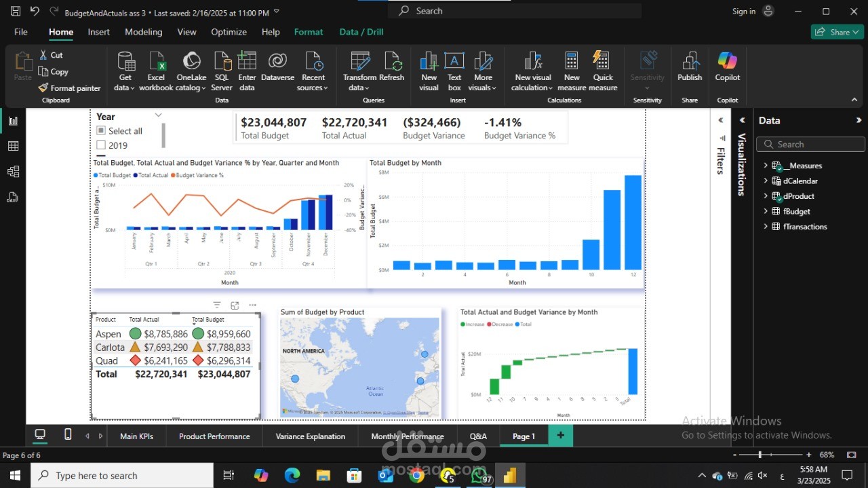Adjust the zoom slider
This screenshot has height=488, width=868.
click(x=759, y=455)
